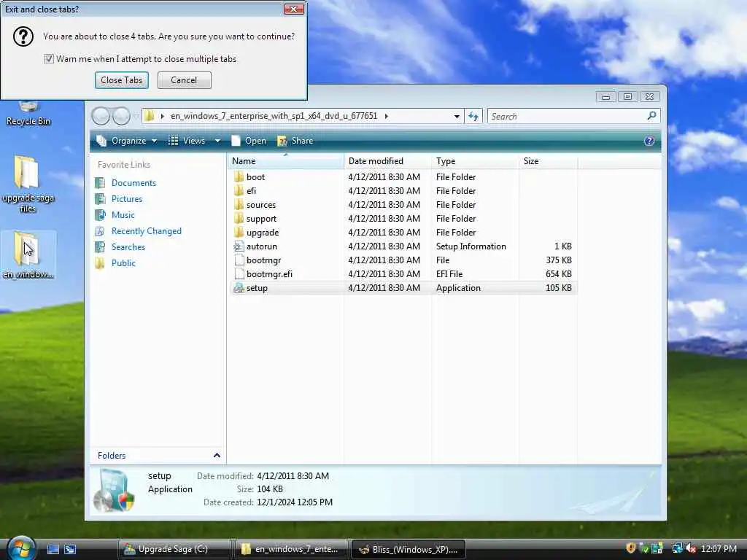This screenshot has height=560, width=747.
Task: Uncheck Warn me when closing multiple tabs
Action: pos(49,58)
